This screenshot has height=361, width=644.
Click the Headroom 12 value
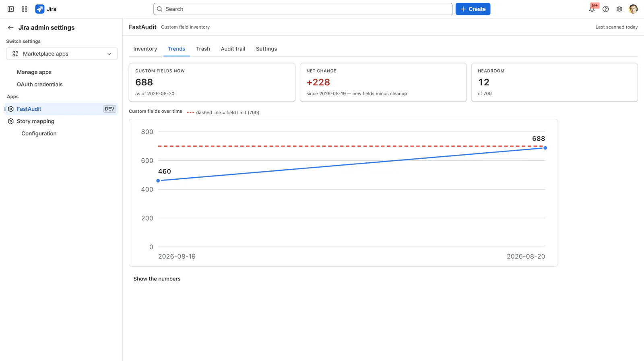483,82
